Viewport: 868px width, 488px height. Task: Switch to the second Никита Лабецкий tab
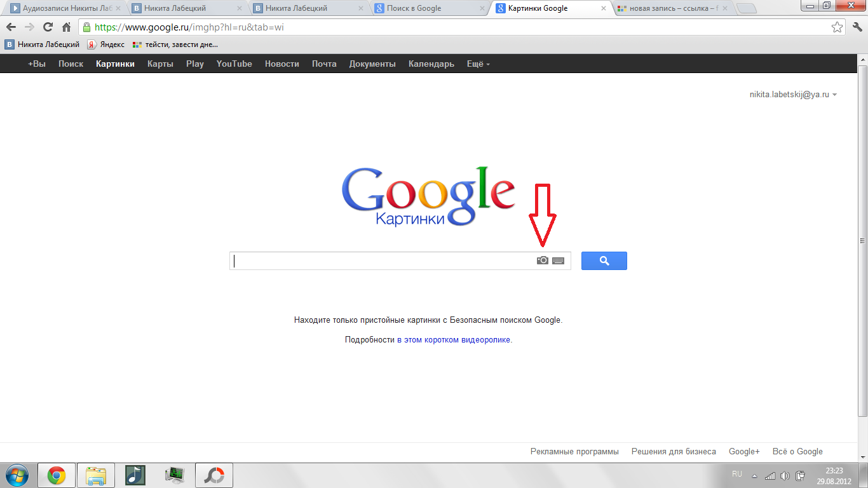pyautogui.click(x=309, y=8)
